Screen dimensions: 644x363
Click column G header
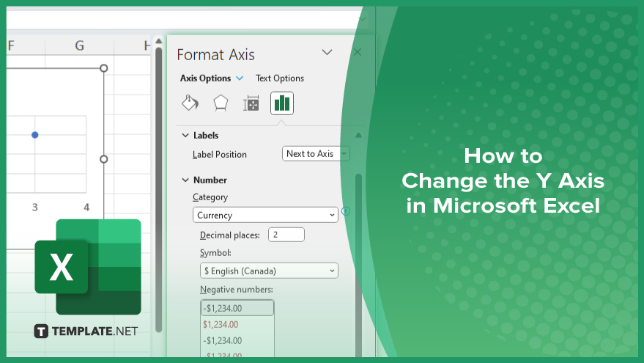[x=80, y=45]
